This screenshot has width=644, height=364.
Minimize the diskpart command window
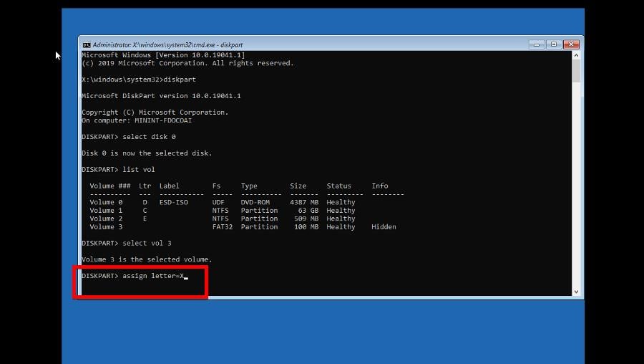[537, 44]
